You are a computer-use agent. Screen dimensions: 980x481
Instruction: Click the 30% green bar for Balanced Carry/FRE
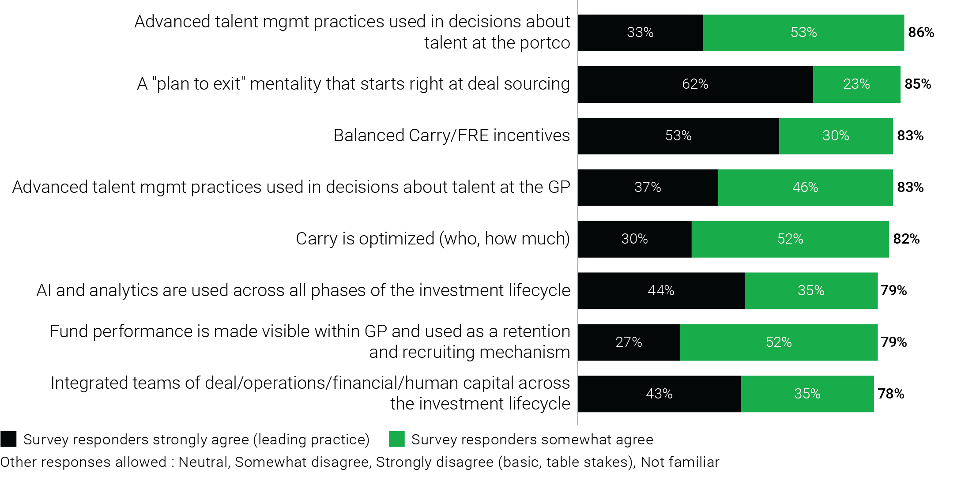point(836,136)
